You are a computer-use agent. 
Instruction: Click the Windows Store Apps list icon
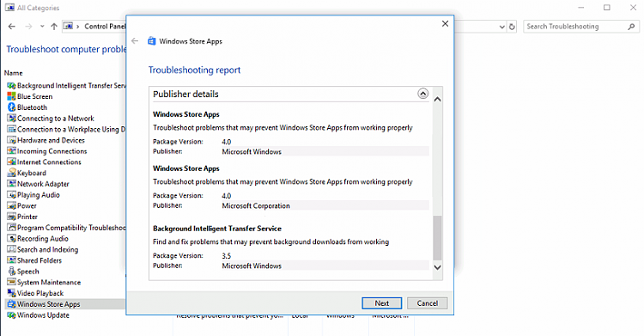tap(11, 304)
